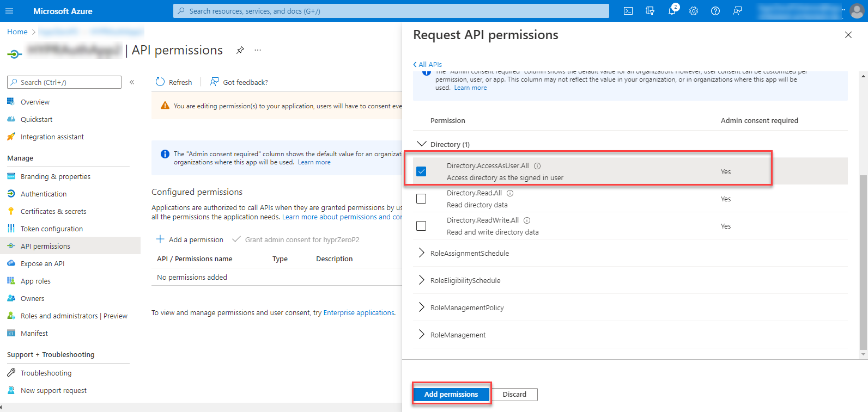Open the Directories and subscriptions filter icon
This screenshot has height=412, width=868.
[x=650, y=11]
